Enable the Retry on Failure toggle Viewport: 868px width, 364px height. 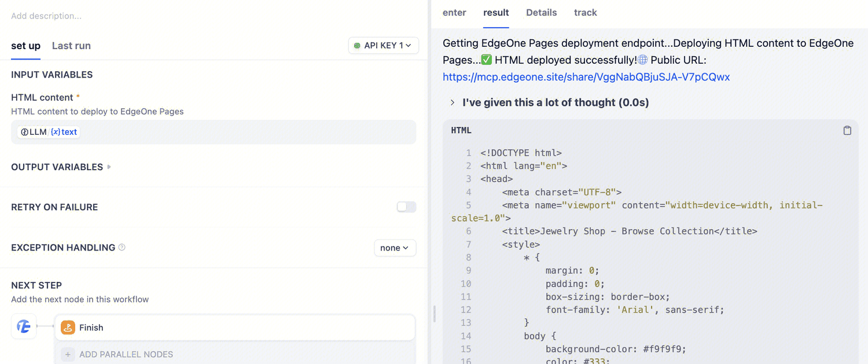pos(406,207)
